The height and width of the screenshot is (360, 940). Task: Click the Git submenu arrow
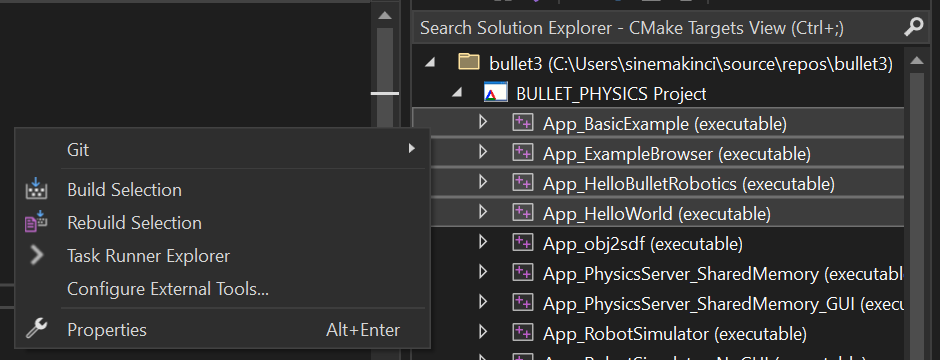[x=411, y=148]
